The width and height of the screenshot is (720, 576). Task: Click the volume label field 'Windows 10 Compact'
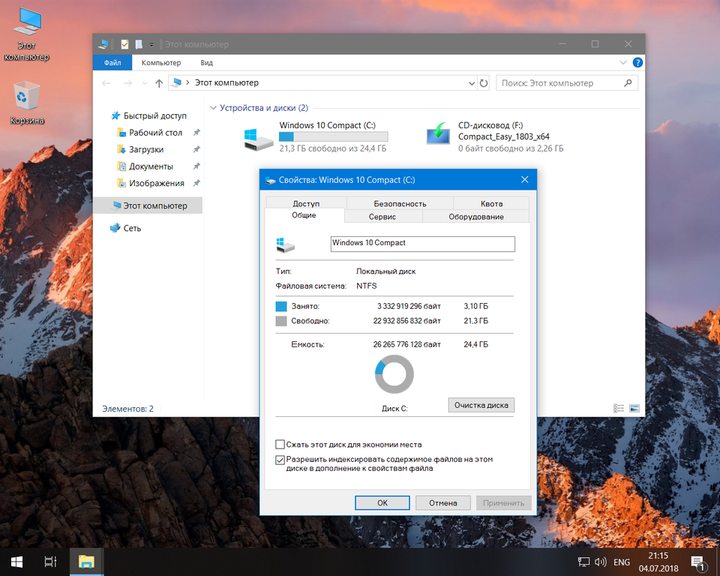422,243
